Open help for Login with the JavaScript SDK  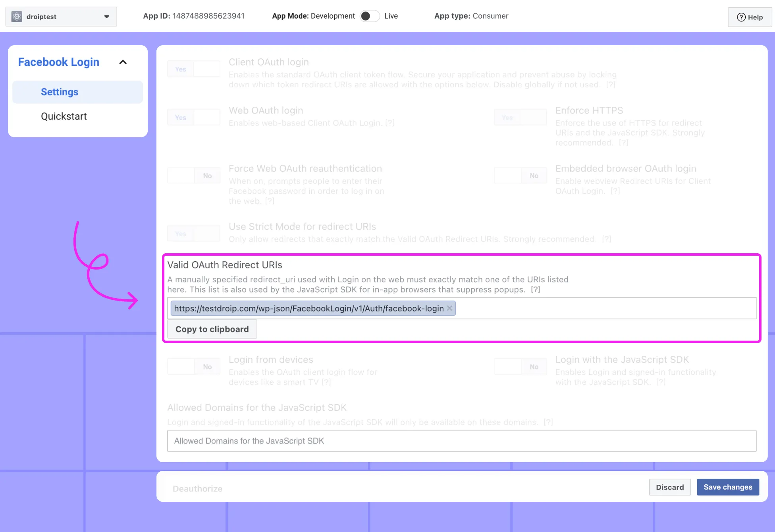(660, 382)
